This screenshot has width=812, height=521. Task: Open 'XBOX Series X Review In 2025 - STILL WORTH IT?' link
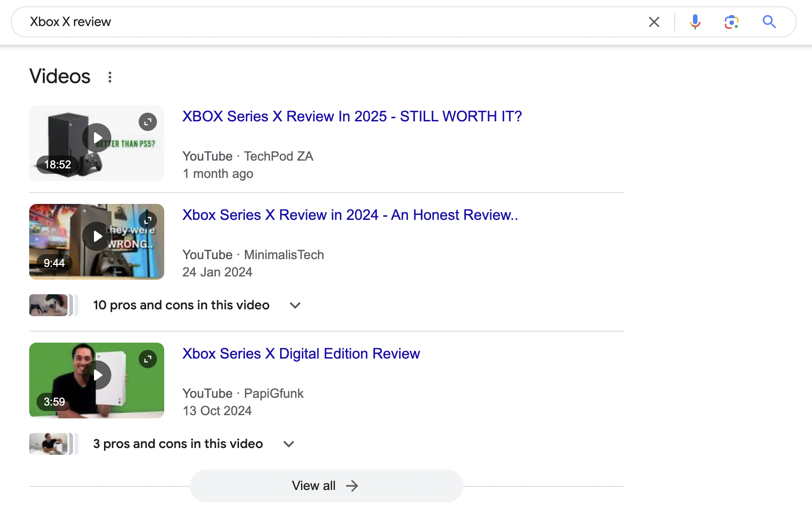pyautogui.click(x=352, y=116)
